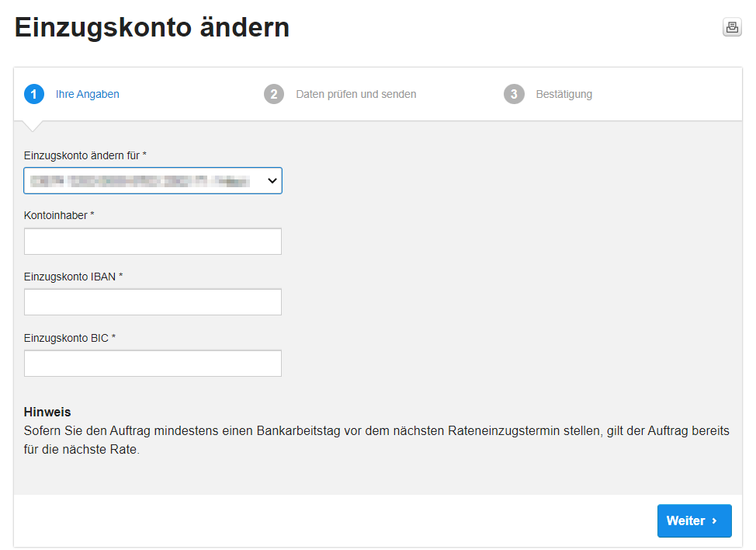This screenshot has width=756, height=550.
Task: Select the Einzugskonto BIC input field
Action: coord(153,364)
